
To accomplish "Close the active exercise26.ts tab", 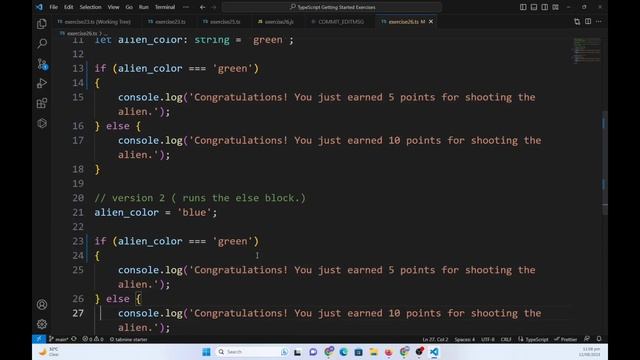I will click(431, 22).
